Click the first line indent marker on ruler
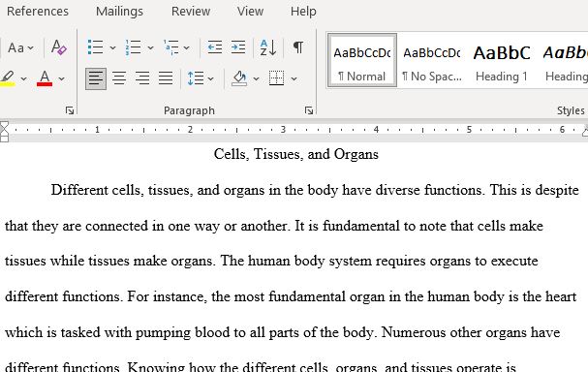The image size is (588, 372). (x=4, y=125)
